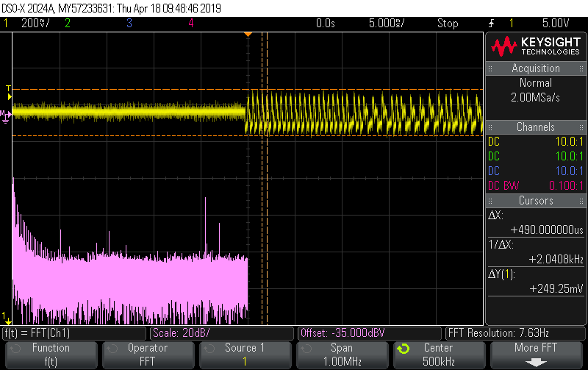The height and width of the screenshot is (370, 588).
Task: Click the FFT Resolution: 7.63Hz field
Action: coord(515,333)
